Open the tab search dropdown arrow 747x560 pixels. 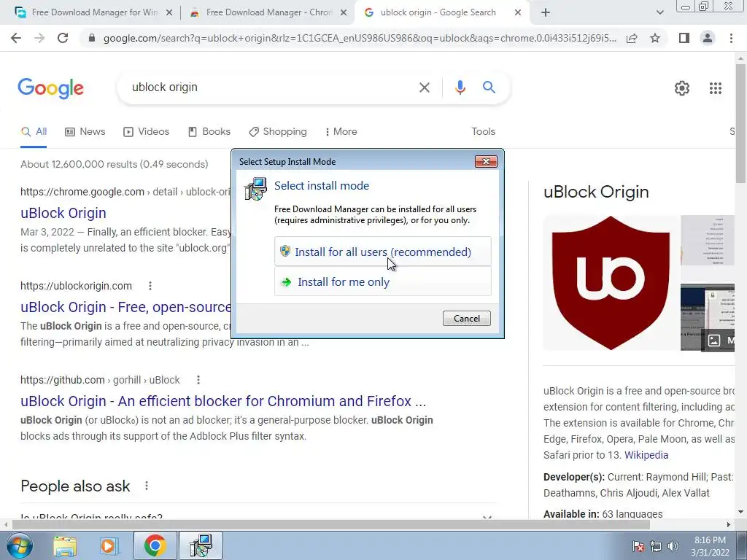coord(659,13)
